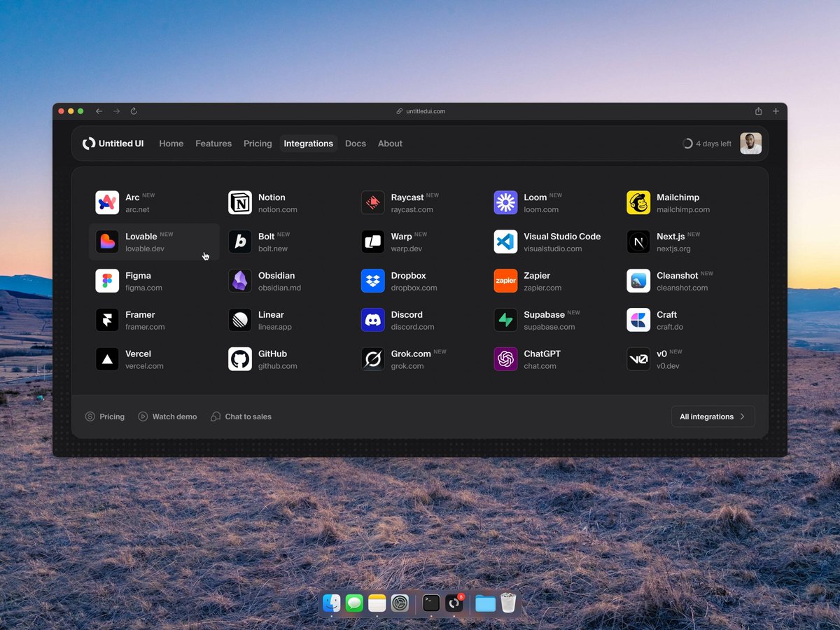Click the Linear logo icon
Screen dimensions: 840x630
(x=240, y=321)
